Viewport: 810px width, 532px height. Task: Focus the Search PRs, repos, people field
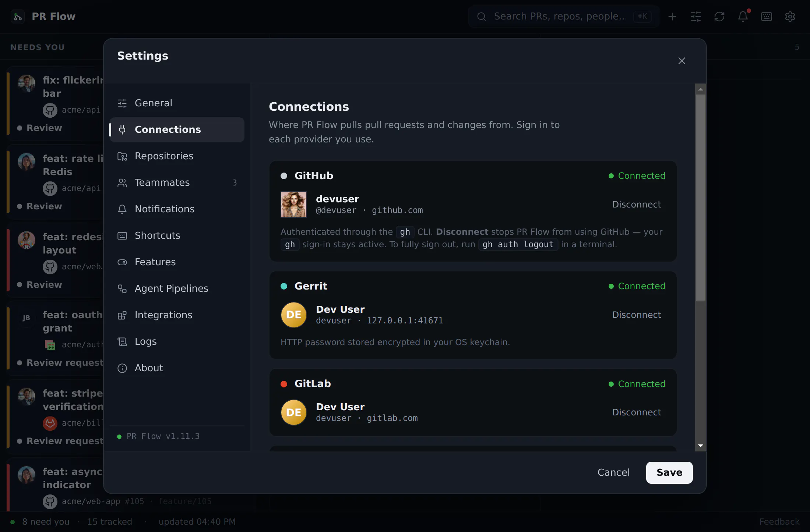[x=564, y=17]
